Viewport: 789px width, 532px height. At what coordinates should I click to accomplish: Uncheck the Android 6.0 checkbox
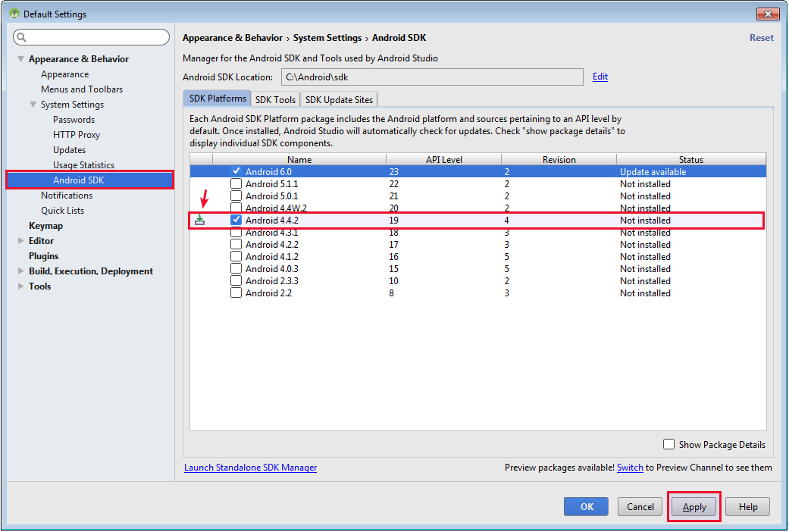pyautogui.click(x=236, y=171)
